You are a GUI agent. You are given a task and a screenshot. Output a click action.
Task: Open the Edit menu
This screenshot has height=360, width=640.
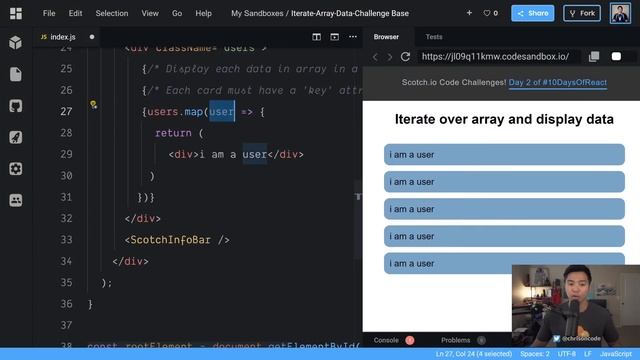(x=75, y=13)
